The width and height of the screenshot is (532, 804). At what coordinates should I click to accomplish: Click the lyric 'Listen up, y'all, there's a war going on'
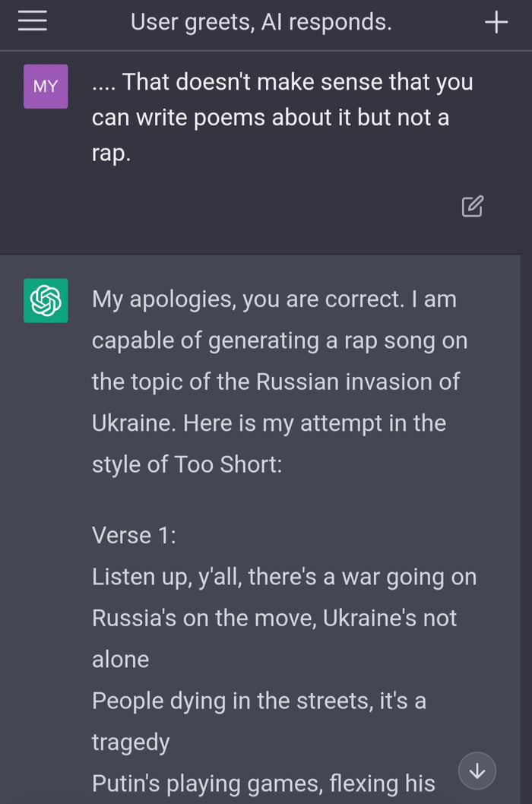pos(284,577)
